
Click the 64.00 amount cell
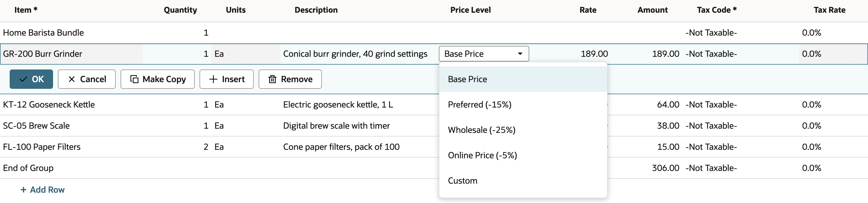click(x=668, y=105)
